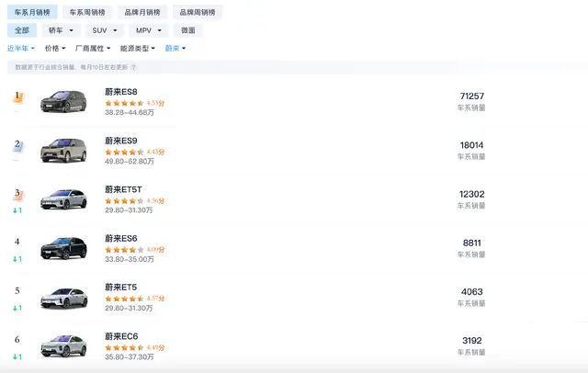Click ES6 rank down arrow indicator
Viewport: 588px width, 373px height.
point(17,259)
